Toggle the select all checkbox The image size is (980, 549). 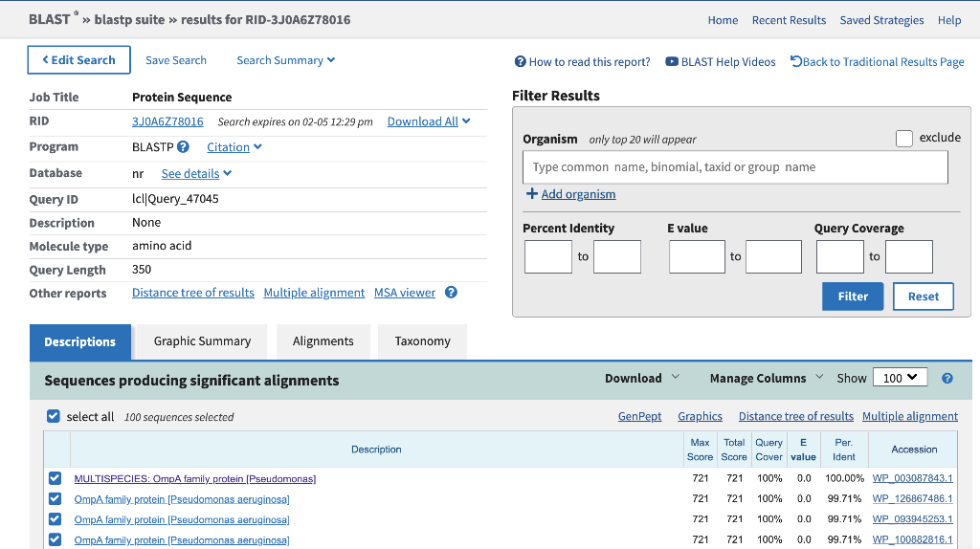[x=54, y=417]
